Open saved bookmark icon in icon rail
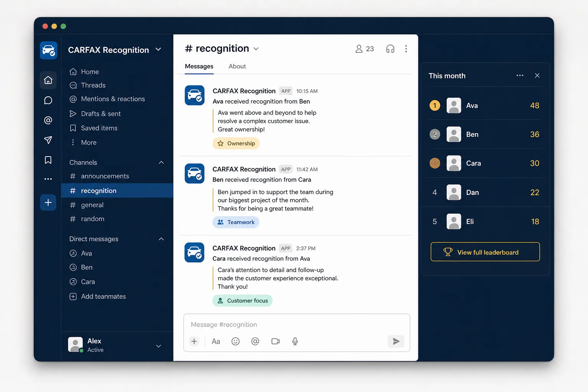The image size is (588, 392). tap(48, 160)
